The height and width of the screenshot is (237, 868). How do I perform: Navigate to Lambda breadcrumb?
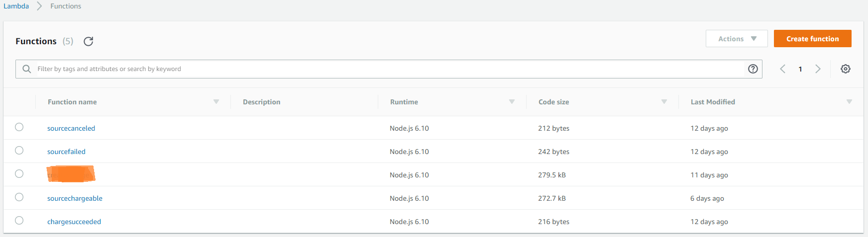(16, 6)
